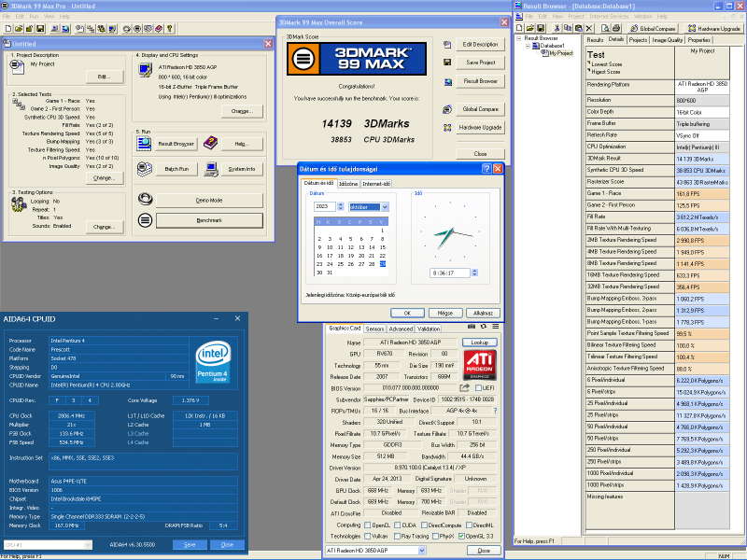Collapse Result Browser tree root node
747x560 pixels.
(x=519, y=38)
